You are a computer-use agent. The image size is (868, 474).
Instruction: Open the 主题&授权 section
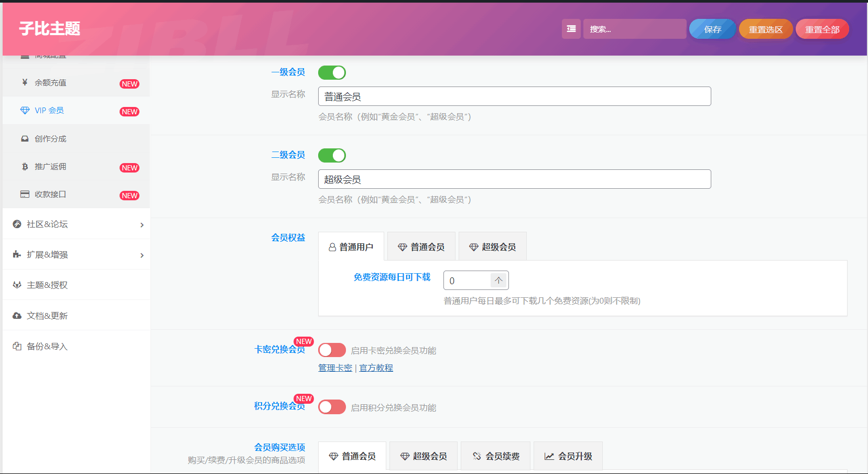76,285
